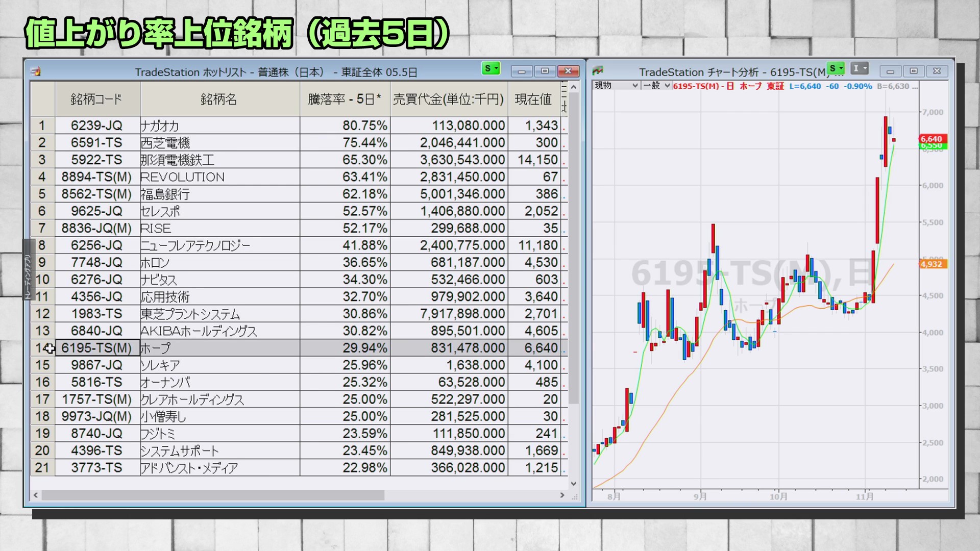Click the 6,640 price label on axis

[x=932, y=139]
